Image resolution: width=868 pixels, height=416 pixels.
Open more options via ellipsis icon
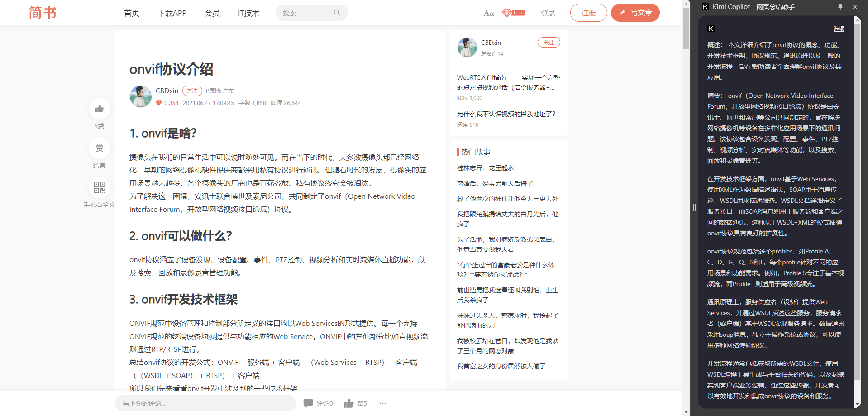click(382, 403)
